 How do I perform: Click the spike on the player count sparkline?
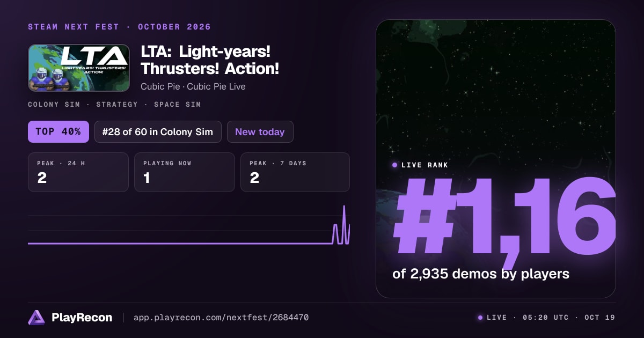pyautogui.click(x=344, y=225)
